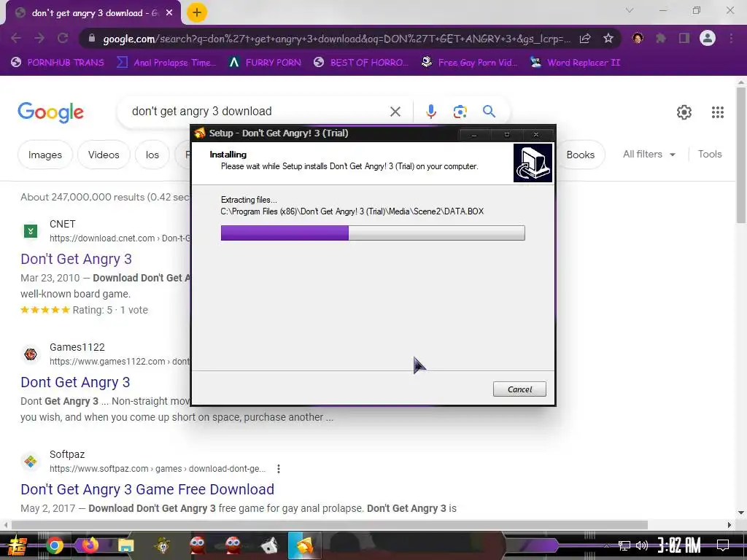Open the notification center icon

point(723,545)
